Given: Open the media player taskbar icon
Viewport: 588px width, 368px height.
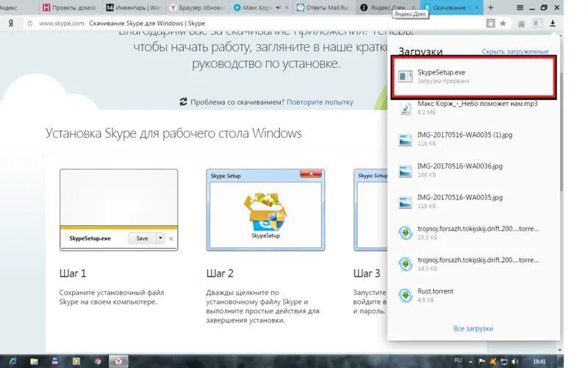Looking at the screenshot, I should click(x=76, y=361).
